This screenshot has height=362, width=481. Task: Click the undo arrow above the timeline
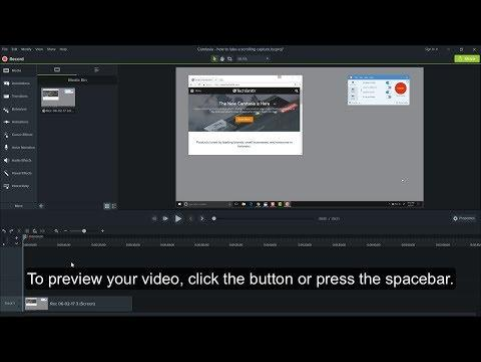(4, 231)
